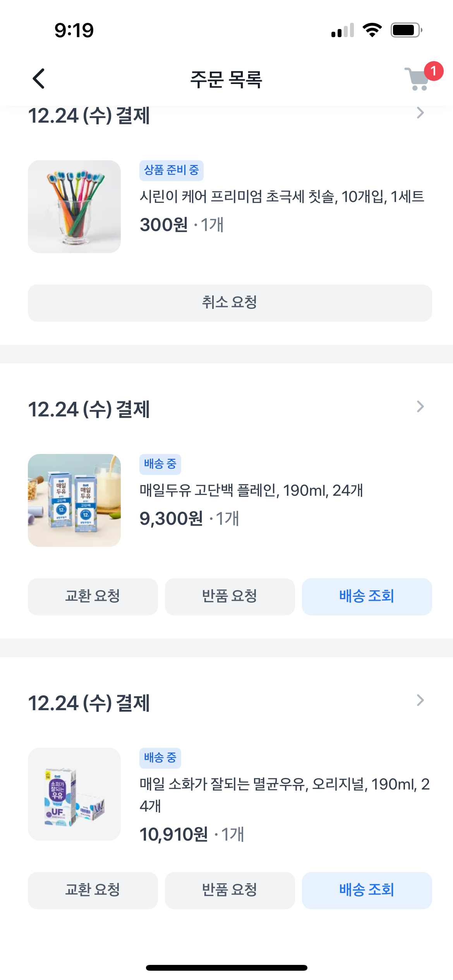
Task: Tap the battery indicator in status bar
Action: tap(406, 30)
